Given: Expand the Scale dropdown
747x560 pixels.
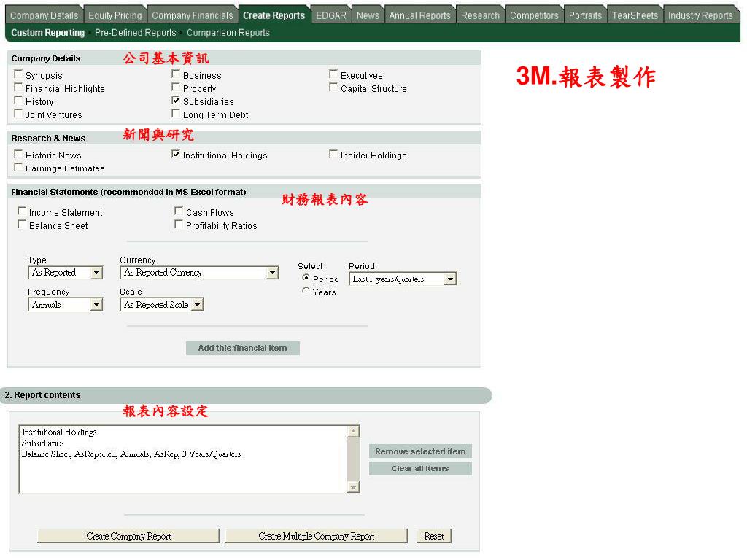Looking at the screenshot, I should 161,304.
